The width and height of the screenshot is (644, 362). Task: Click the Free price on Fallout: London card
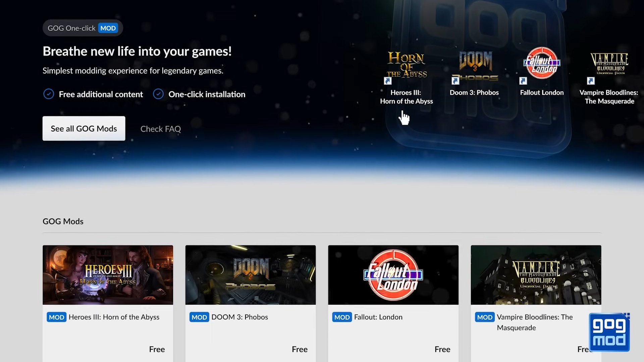point(442,349)
